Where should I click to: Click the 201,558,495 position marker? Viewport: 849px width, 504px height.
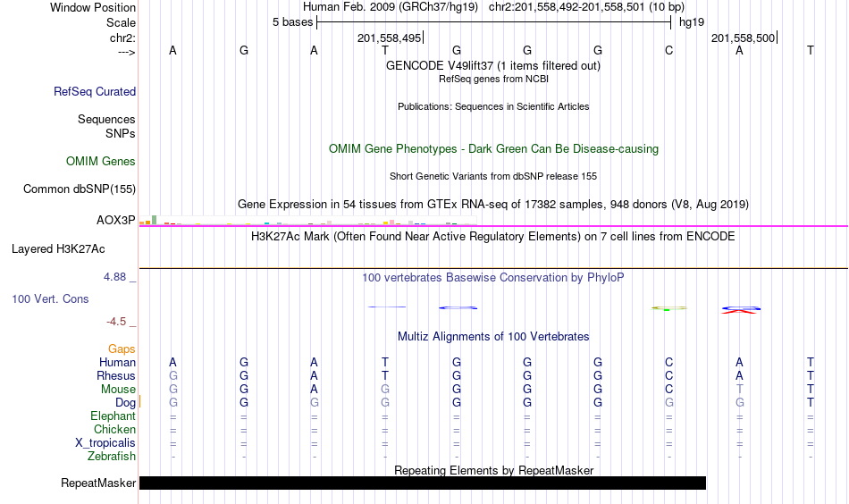[390, 38]
